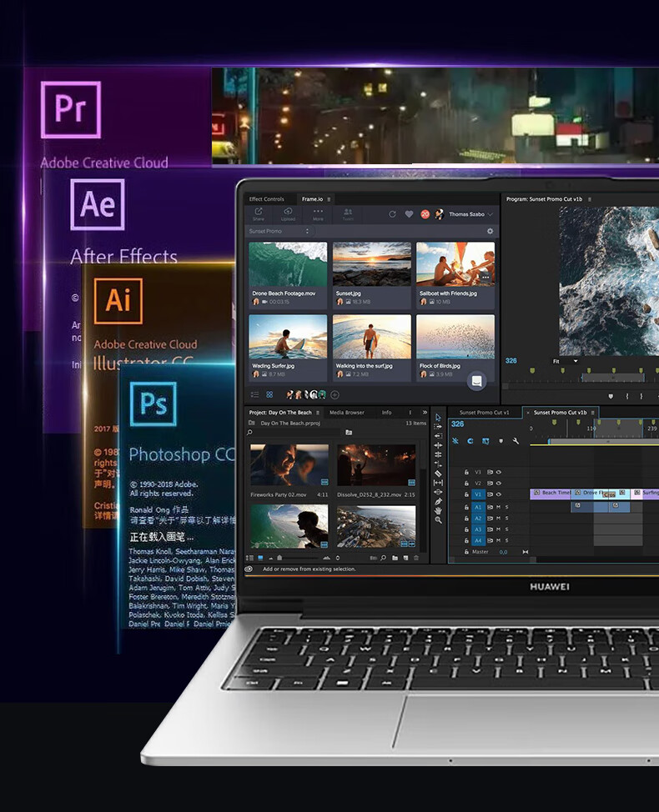Viewport: 659px width, 812px height.
Task: Click the Upload cloud icon in Frame.io
Action: [288, 211]
